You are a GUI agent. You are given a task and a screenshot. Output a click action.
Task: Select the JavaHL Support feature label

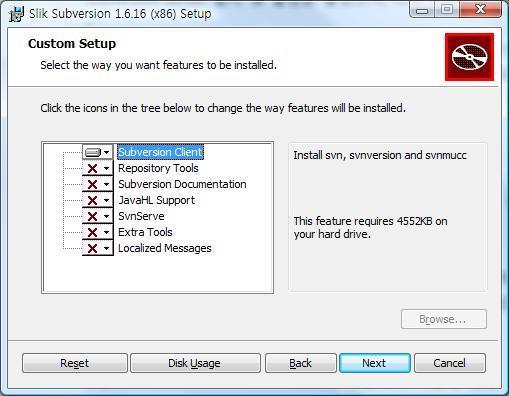click(x=157, y=200)
